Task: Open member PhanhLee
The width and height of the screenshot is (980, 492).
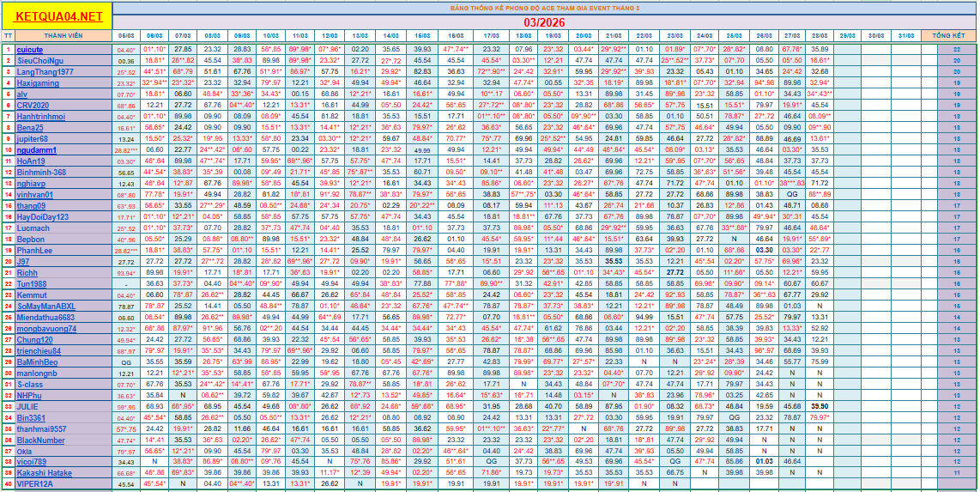Action: click(34, 251)
